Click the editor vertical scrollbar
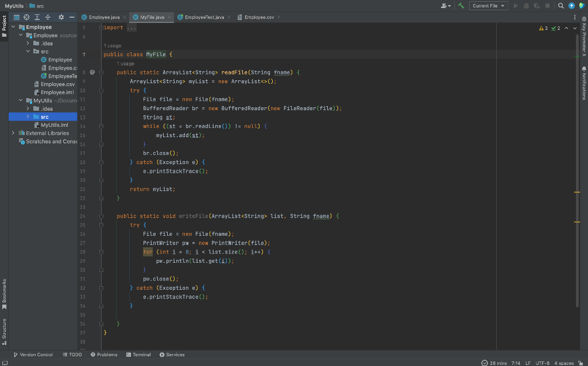Image resolution: width=588 pixels, height=366 pixels. (577, 172)
